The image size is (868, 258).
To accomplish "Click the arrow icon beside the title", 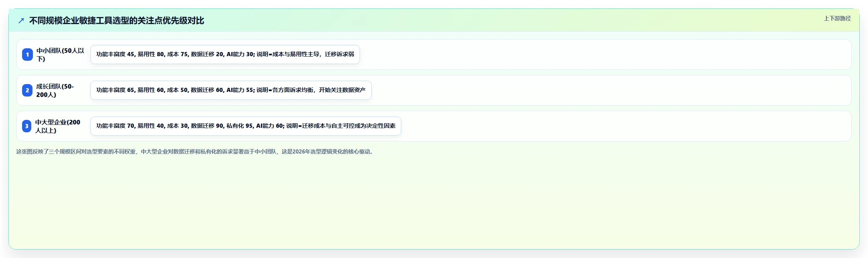I will [21, 20].
